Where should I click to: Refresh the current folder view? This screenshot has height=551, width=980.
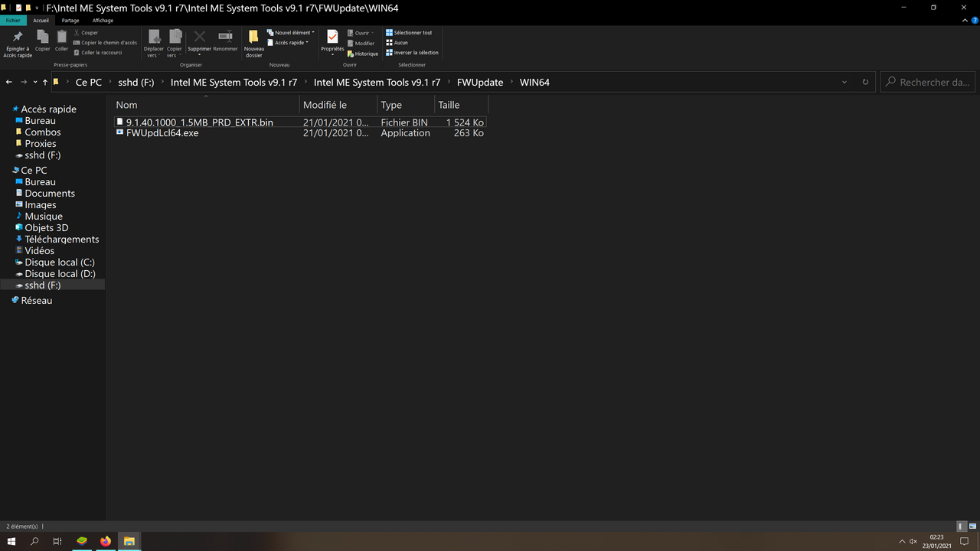click(x=865, y=82)
